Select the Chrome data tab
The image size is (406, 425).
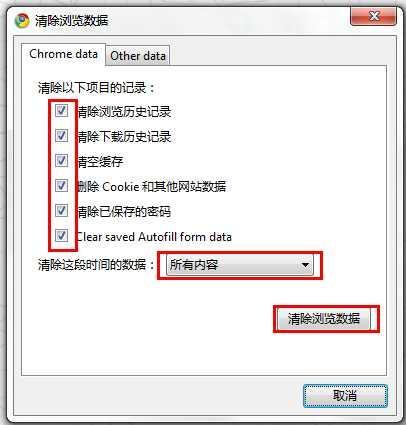(63, 54)
